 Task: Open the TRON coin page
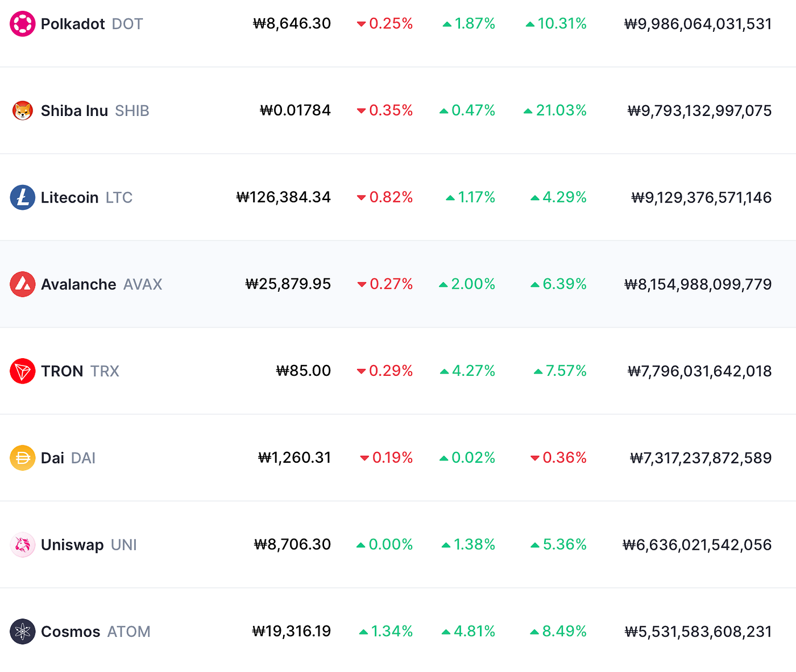62,371
